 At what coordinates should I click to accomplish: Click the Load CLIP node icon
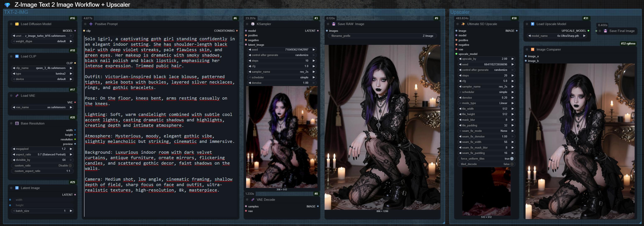tap(17, 56)
